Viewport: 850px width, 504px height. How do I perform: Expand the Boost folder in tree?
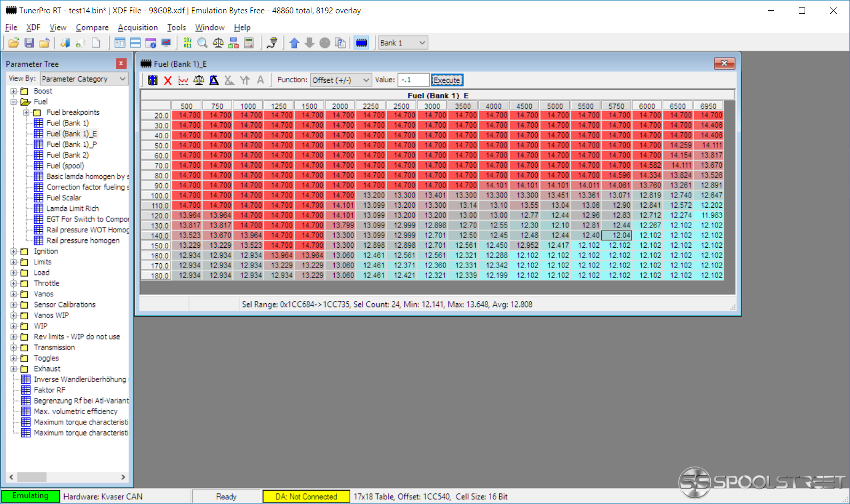click(x=14, y=91)
